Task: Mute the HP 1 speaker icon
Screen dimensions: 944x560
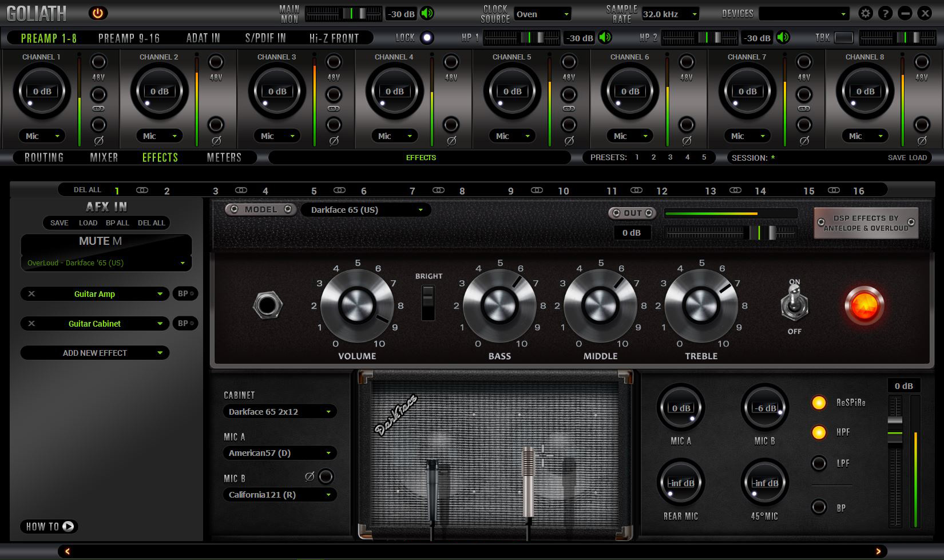Action: (605, 38)
